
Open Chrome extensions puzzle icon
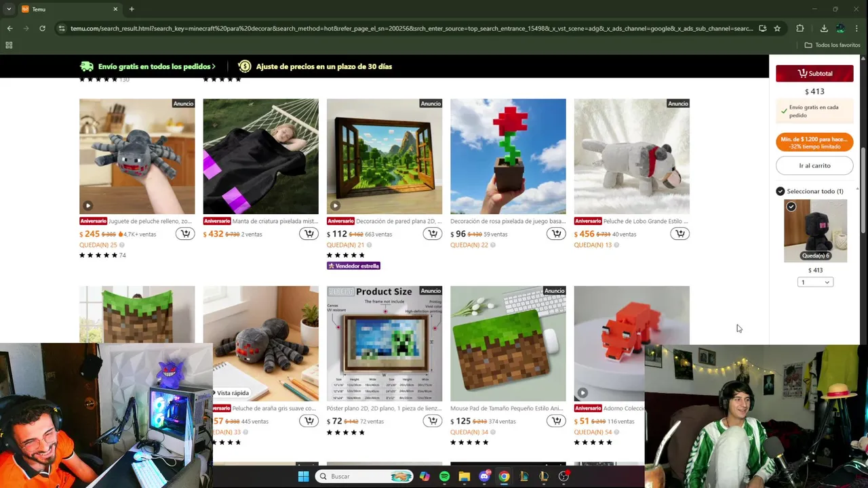click(800, 28)
